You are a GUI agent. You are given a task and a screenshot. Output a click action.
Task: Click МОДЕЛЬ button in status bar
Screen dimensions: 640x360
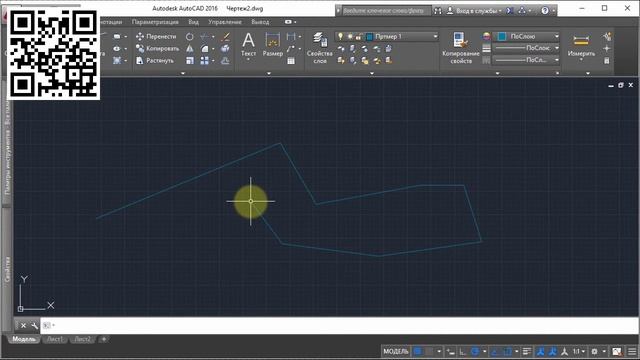pyautogui.click(x=396, y=351)
